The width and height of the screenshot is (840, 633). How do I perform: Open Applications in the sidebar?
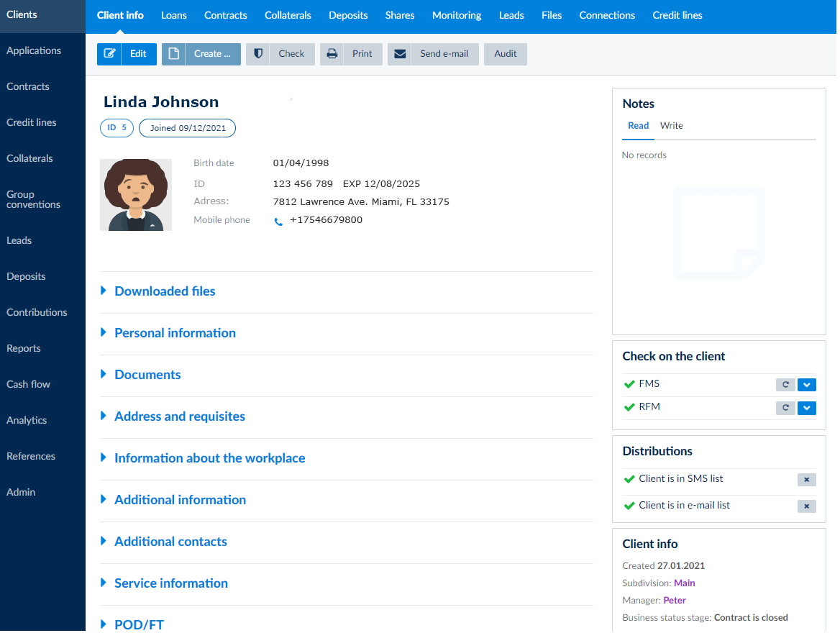(x=34, y=51)
